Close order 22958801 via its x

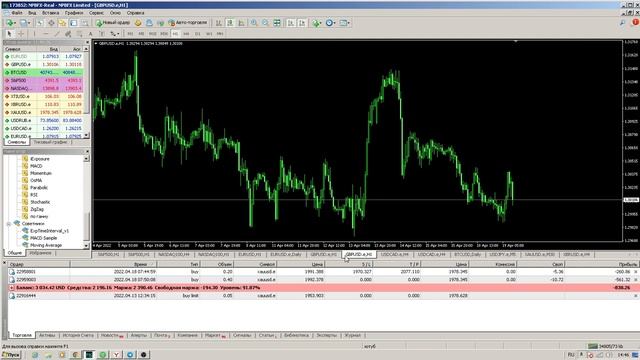click(636, 272)
